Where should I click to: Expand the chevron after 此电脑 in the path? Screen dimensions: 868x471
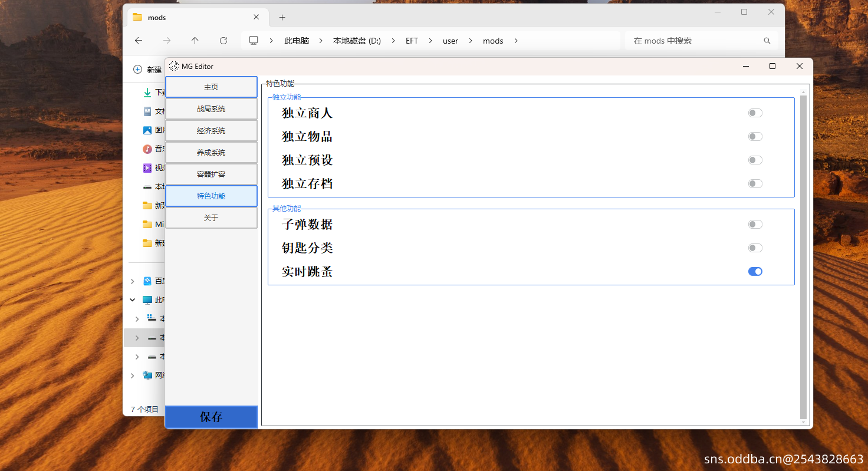click(x=321, y=41)
